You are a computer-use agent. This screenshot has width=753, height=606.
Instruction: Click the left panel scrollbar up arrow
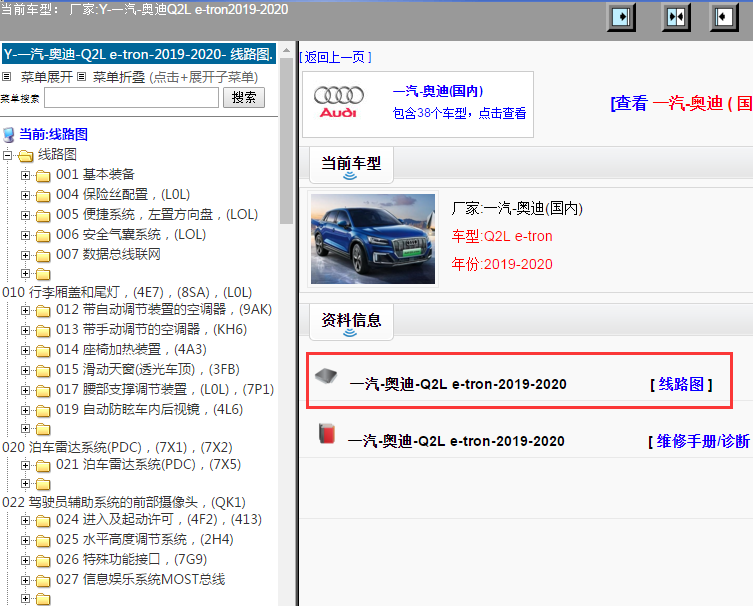pos(286,50)
